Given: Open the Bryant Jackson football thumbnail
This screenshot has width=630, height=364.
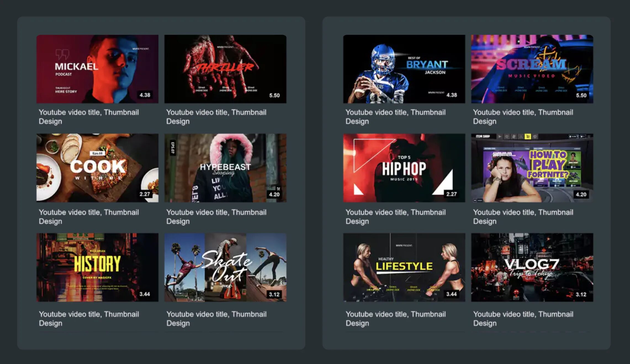Looking at the screenshot, I should [404, 69].
